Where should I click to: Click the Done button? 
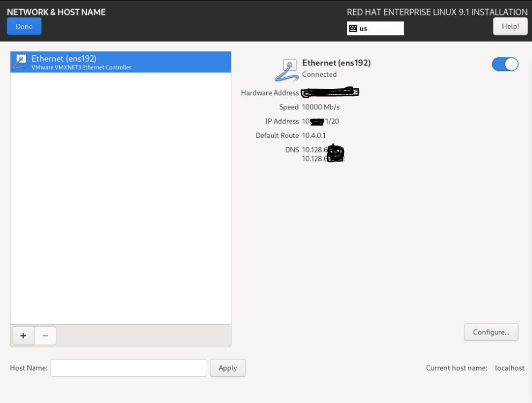pyautogui.click(x=24, y=26)
